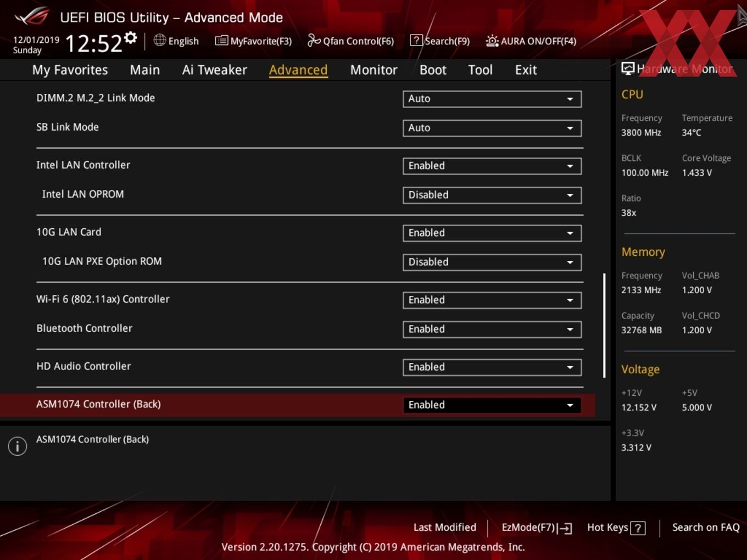Viewport: 747px width, 560px height.
Task: Open Hot Keys help
Action: click(616, 528)
